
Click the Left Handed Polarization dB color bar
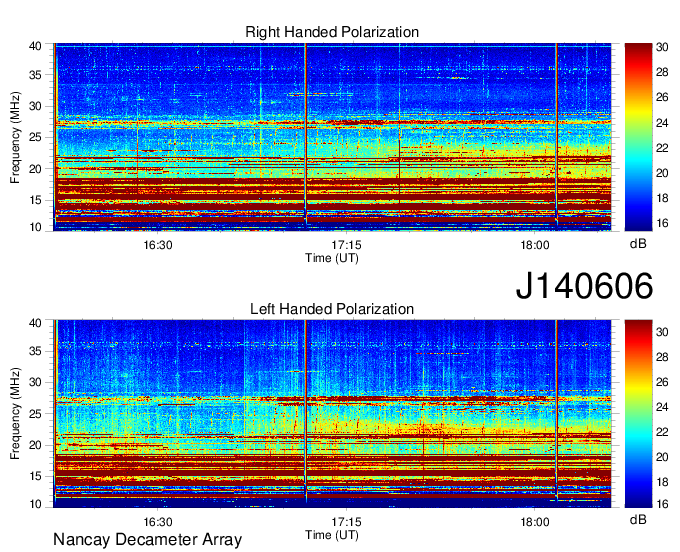638,414
